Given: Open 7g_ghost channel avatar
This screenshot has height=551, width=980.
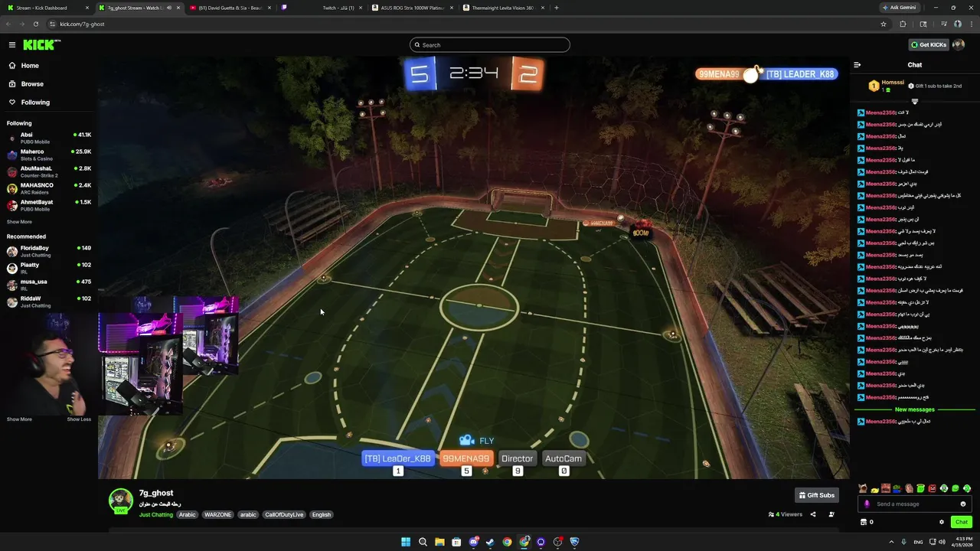Looking at the screenshot, I should (120, 500).
